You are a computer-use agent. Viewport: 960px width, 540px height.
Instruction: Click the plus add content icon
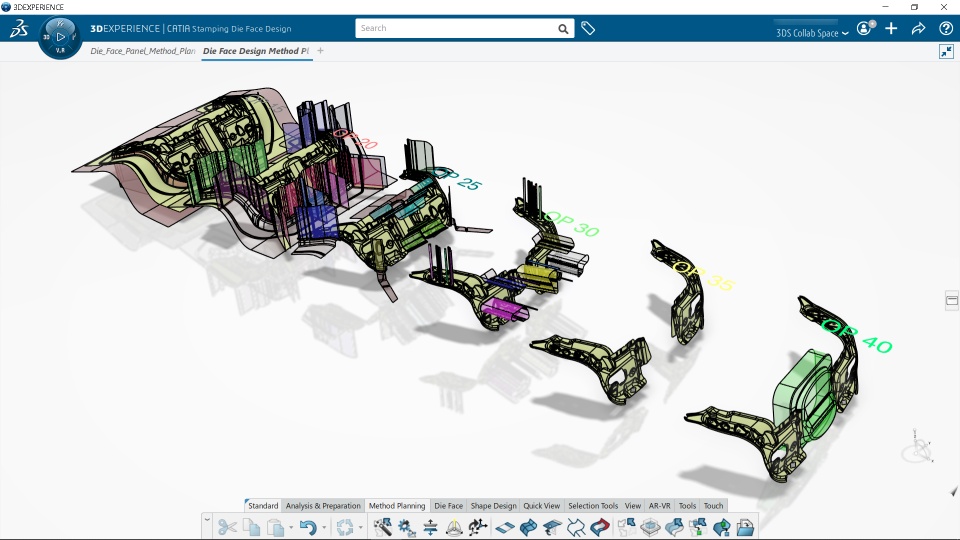coord(891,28)
